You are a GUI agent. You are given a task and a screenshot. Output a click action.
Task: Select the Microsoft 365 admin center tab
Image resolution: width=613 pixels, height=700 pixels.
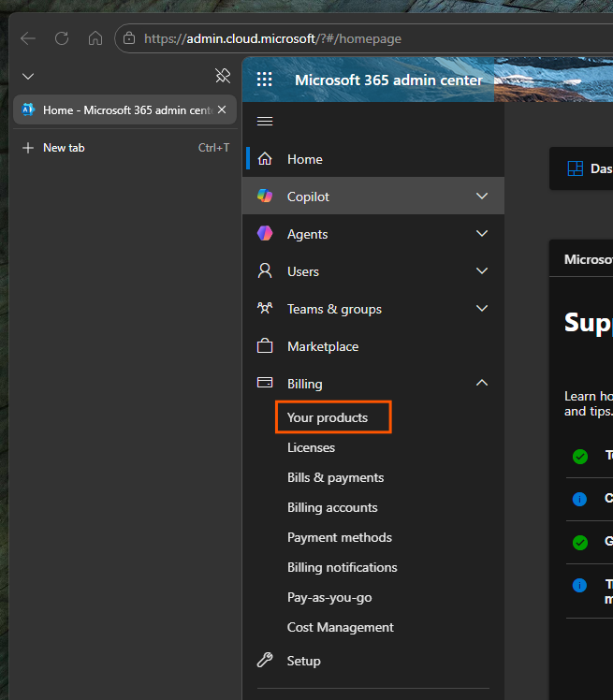click(125, 109)
